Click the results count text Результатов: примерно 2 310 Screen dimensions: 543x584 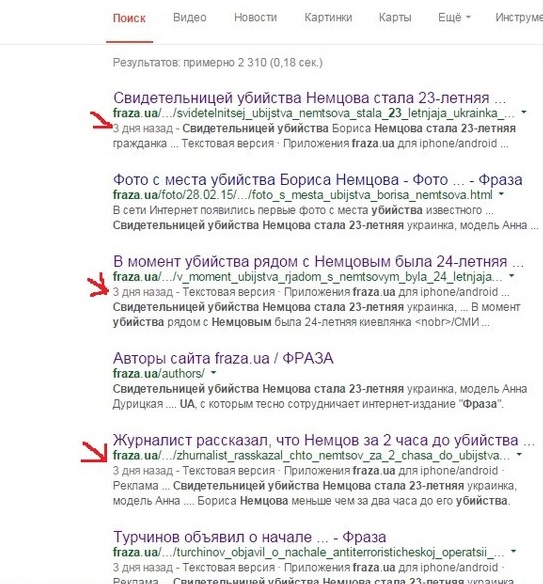tap(217, 63)
